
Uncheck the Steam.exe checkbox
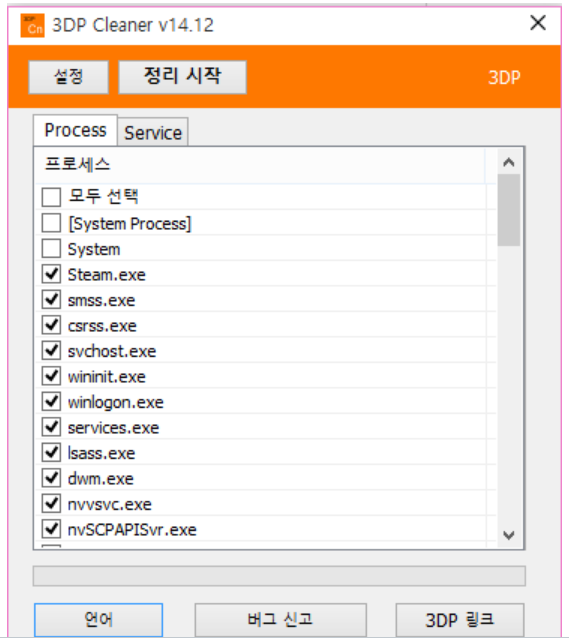tap(51, 274)
